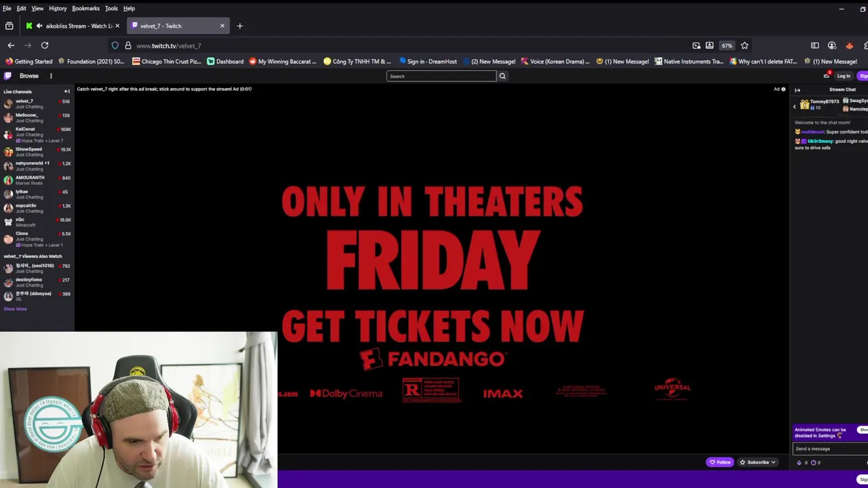Open Cinna channel in sidebar
This screenshot has height=488, width=868.
[x=37, y=239]
